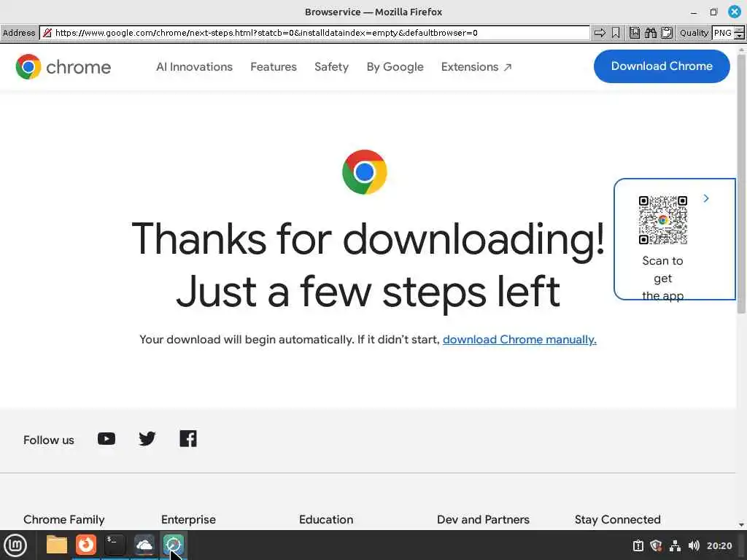Open the Terminal in taskbar
747x560 pixels.
click(115, 545)
